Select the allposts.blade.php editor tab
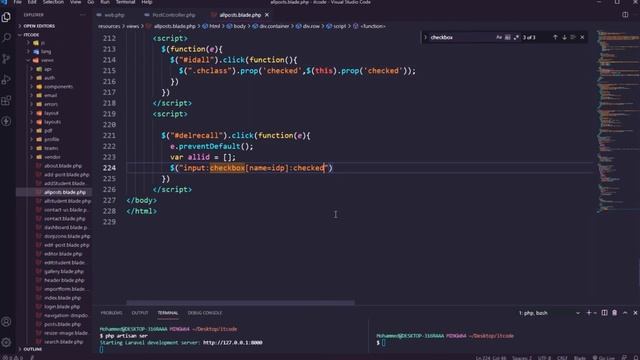 coord(240,15)
